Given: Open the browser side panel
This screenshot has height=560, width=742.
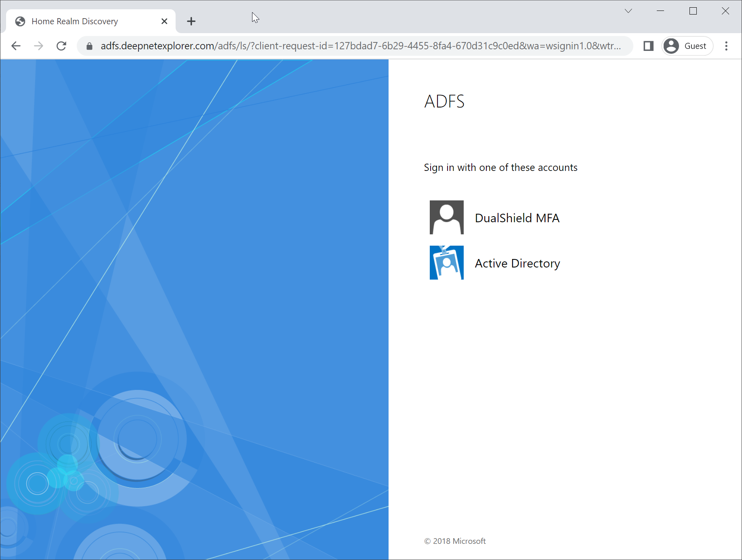Looking at the screenshot, I should click(648, 46).
